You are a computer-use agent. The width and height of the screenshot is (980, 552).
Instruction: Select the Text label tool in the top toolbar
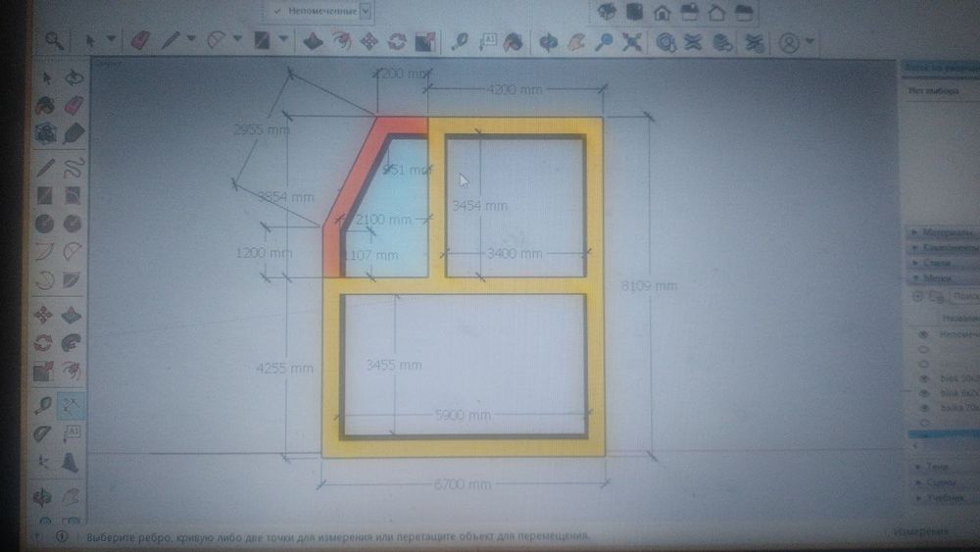[487, 42]
